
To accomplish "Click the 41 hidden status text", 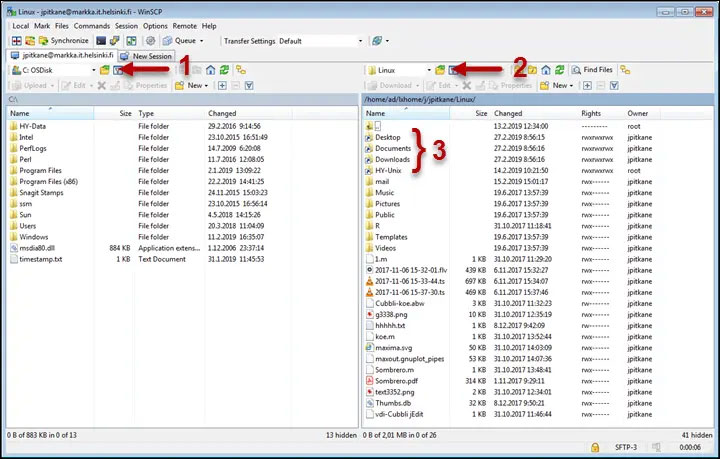I will (697, 435).
